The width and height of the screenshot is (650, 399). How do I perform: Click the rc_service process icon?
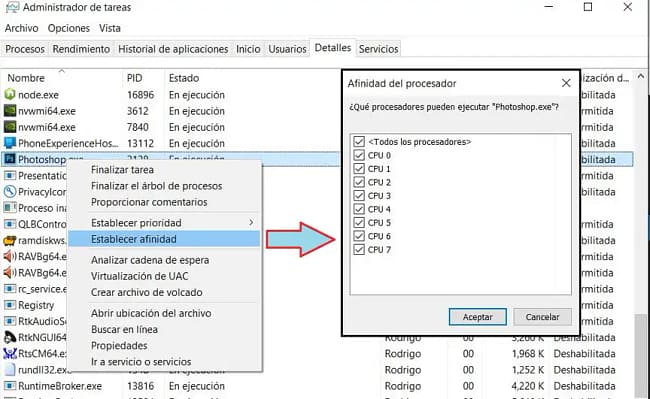click(x=10, y=289)
